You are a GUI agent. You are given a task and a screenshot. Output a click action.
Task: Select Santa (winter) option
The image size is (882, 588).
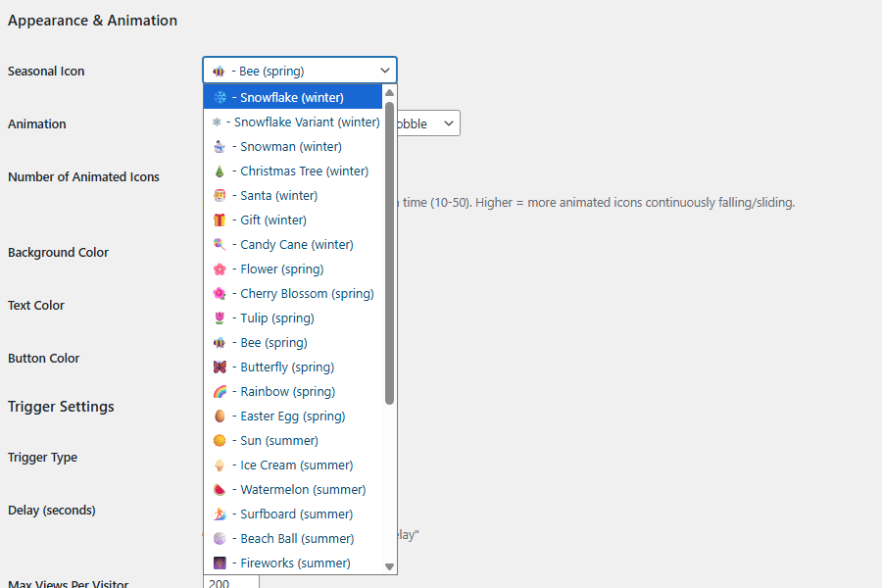pos(292,196)
